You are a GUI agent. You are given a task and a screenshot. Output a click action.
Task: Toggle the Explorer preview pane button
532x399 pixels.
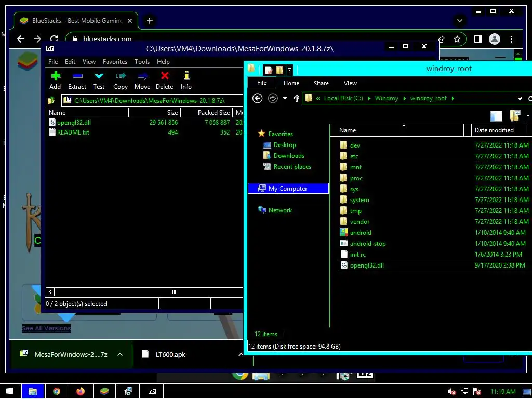point(496,116)
